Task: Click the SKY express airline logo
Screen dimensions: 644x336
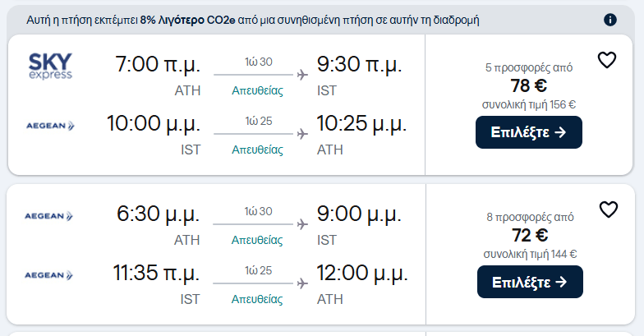Action: (x=50, y=66)
